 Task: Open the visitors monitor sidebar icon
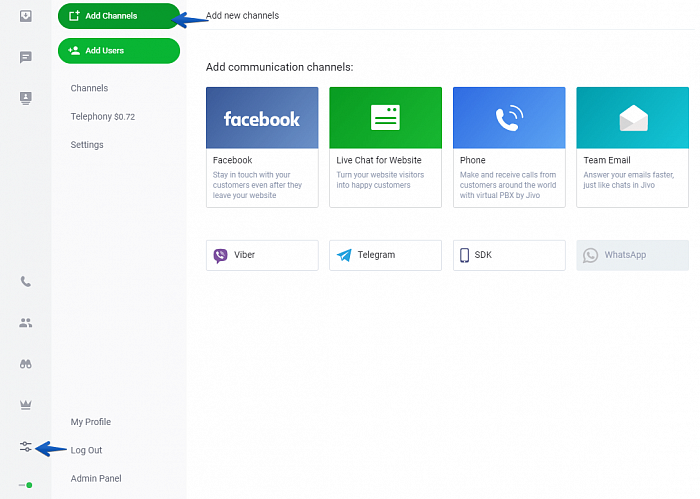[25, 98]
